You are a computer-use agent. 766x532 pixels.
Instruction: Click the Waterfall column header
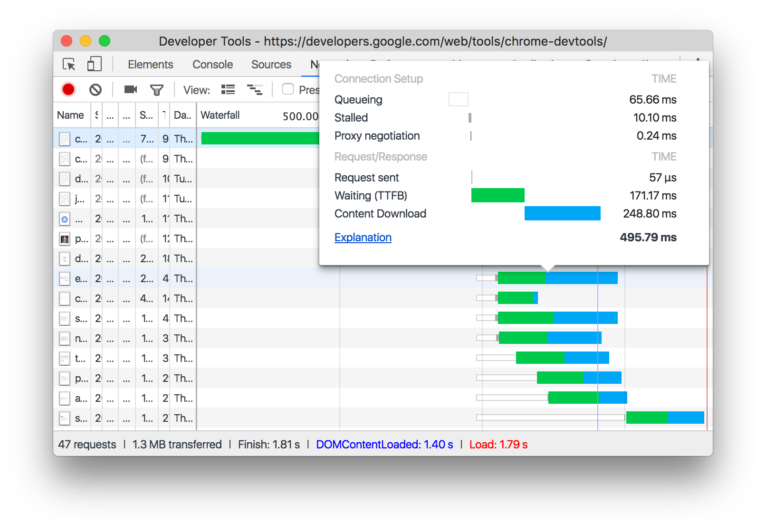click(x=220, y=115)
